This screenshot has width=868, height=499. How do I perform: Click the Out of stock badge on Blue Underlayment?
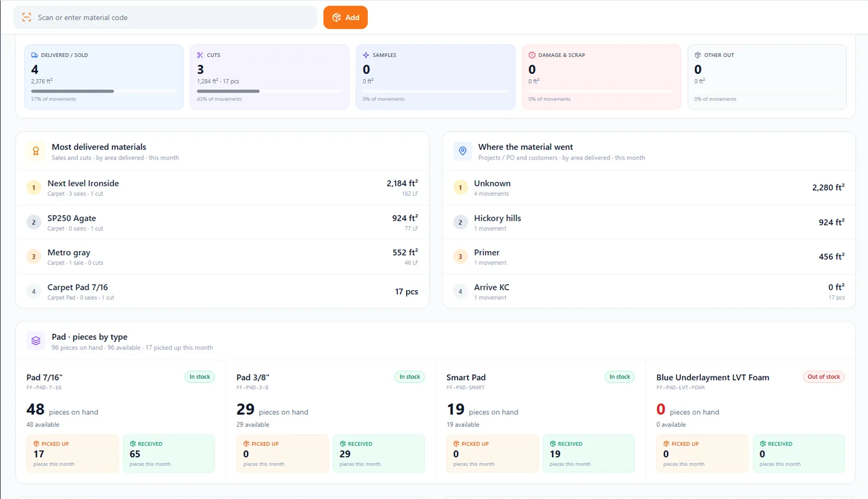(824, 377)
